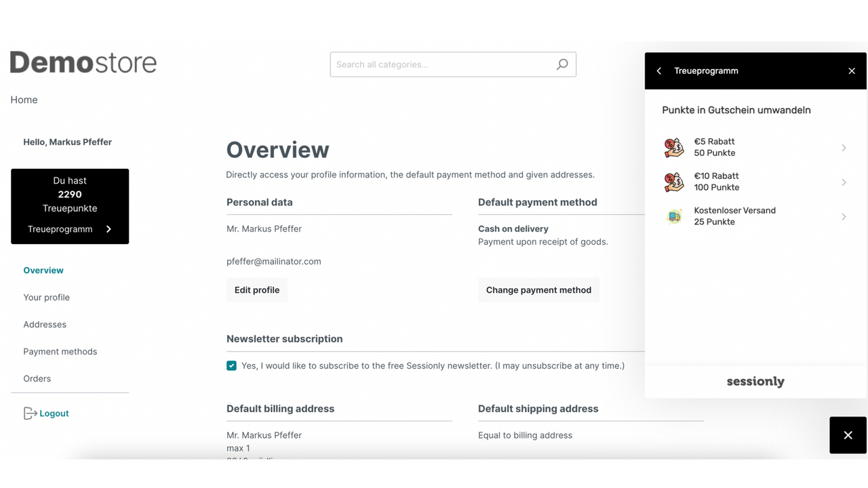The width and height of the screenshot is (868, 488).
Task: Close the Treueprogramm panel header
Action: [x=852, y=71]
